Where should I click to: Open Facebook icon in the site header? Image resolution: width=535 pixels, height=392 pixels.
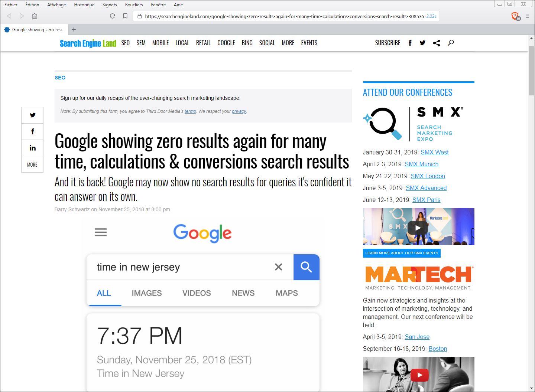[410, 43]
